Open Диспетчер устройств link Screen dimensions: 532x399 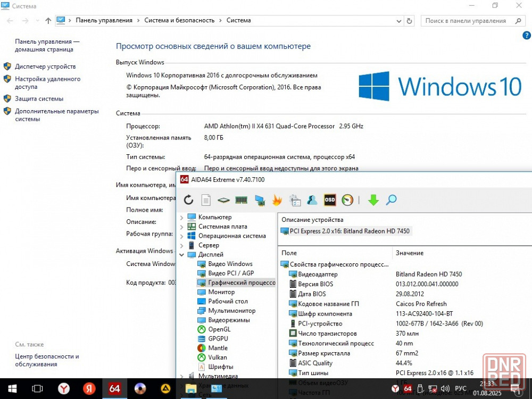(x=45, y=66)
